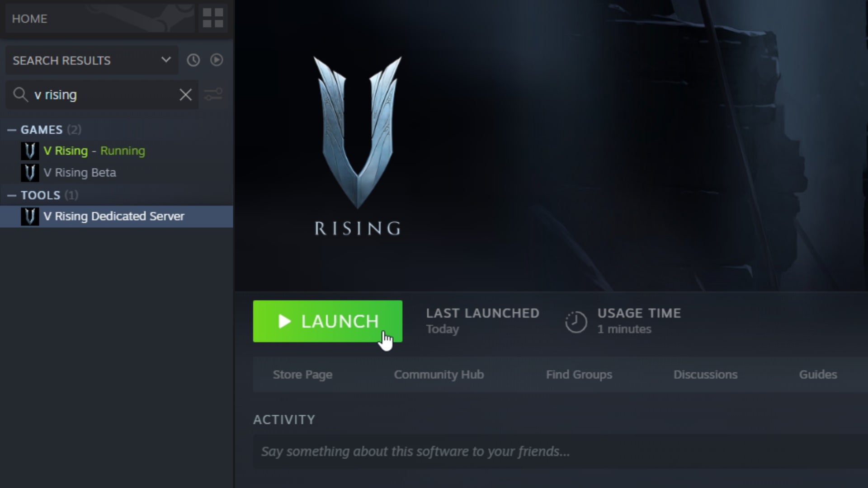Click the USAGE TIME label
The height and width of the screenshot is (488, 868).
[639, 313]
